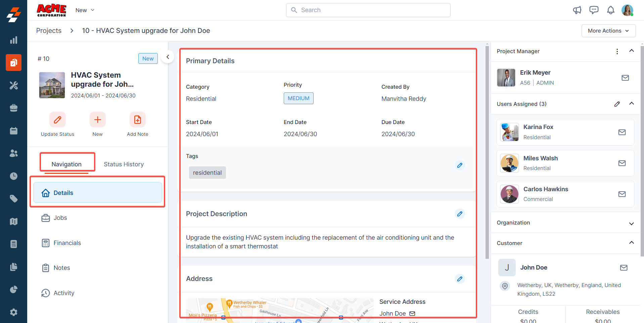Collapse the left project panel

(168, 57)
